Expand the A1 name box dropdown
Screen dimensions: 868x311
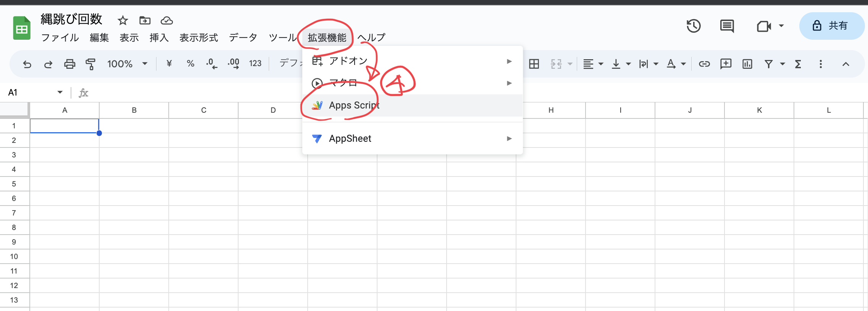(x=60, y=92)
